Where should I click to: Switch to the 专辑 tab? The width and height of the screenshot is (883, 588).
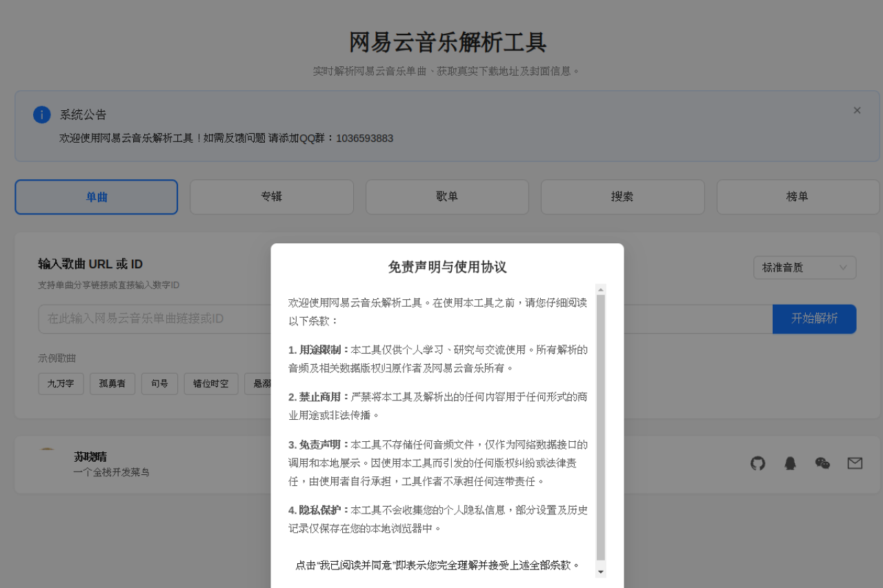click(x=272, y=197)
